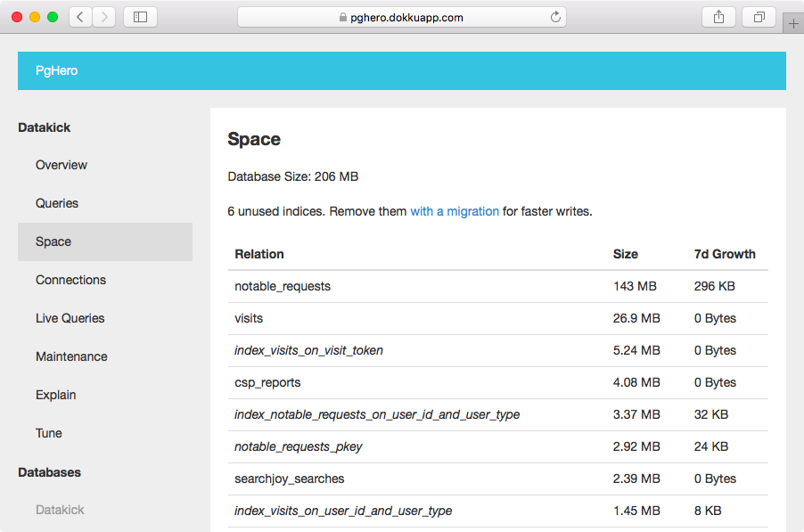This screenshot has width=804, height=532.
Task: Select the Datakick database link
Action: tap(60, 510)
